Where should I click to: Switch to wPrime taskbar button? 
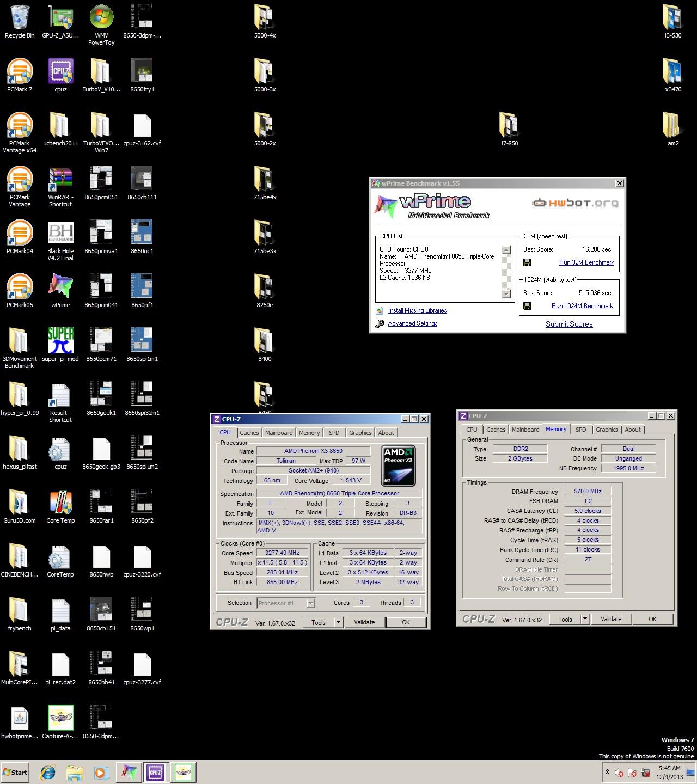(x=129, y=772)
